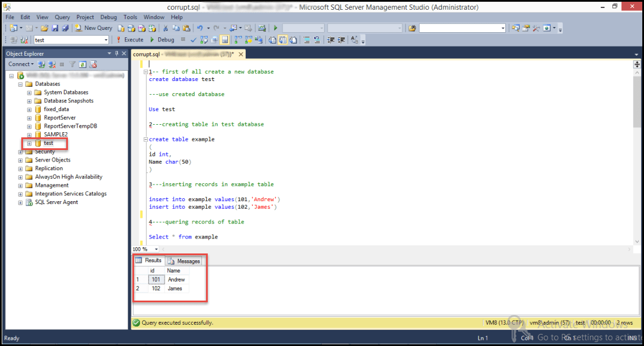Expand the test database node

(29, 143)
